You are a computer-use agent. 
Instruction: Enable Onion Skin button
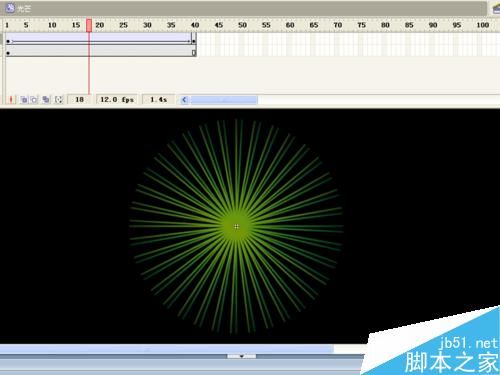(24, 99)
